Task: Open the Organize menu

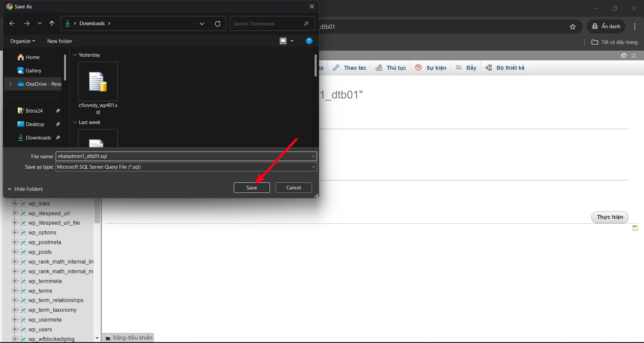Action: click(x=22, y=41)
